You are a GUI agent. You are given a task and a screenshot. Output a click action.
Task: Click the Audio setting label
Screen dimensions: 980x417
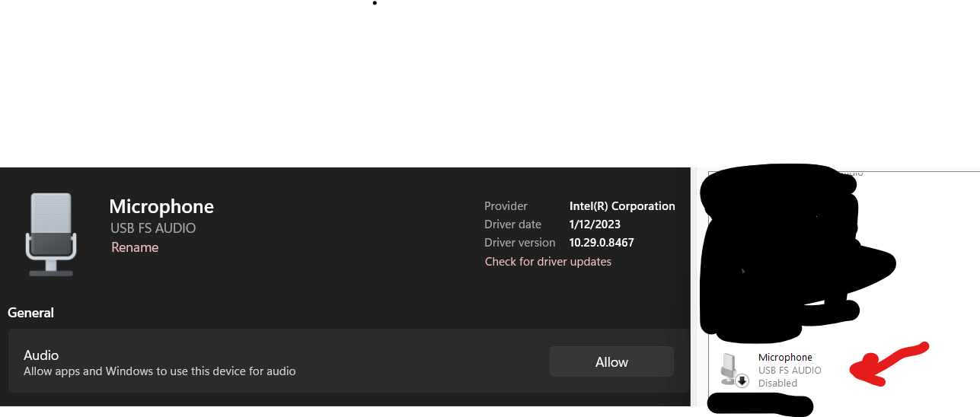[x=41, y=355]
